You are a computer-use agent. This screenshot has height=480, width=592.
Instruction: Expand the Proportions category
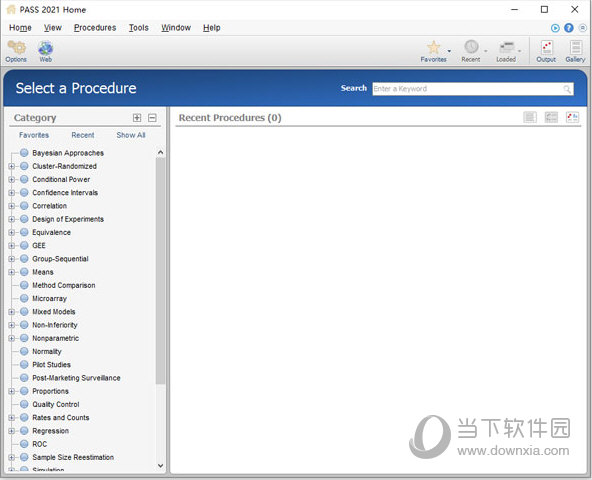point(12,391)
